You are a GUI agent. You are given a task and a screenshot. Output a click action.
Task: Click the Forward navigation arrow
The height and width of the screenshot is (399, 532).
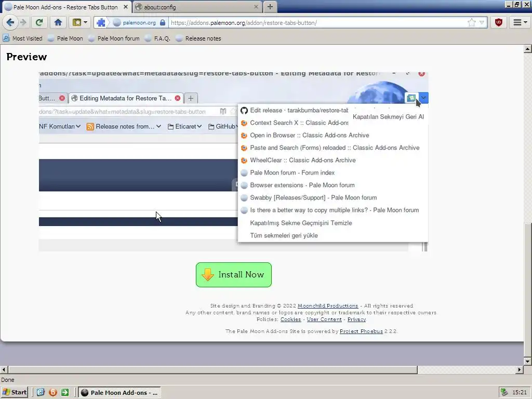23,23
